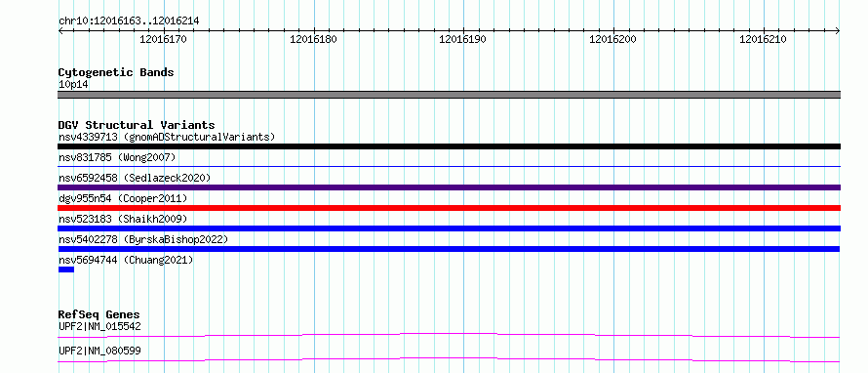Open variant nsv5694744 Chuang2021 label
This screenshot has width=868, height=373.
pos(126,260)
